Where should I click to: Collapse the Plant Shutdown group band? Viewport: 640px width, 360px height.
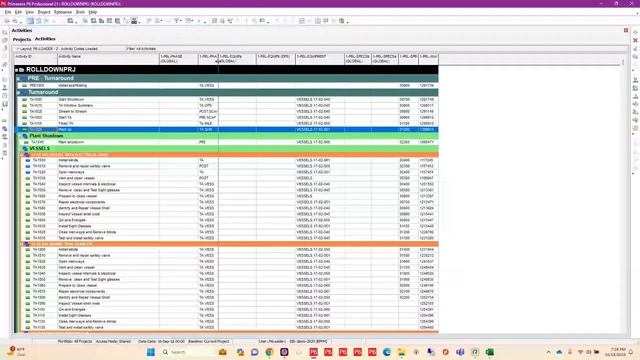21,136
